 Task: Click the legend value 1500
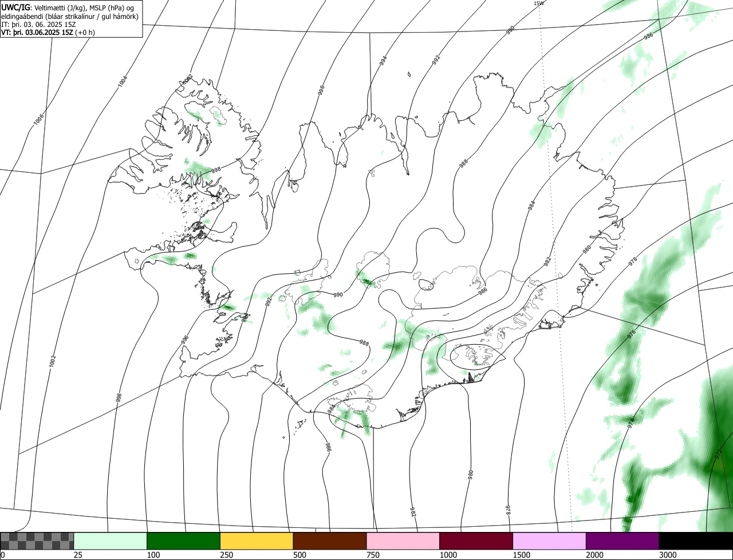click(521, 555)
